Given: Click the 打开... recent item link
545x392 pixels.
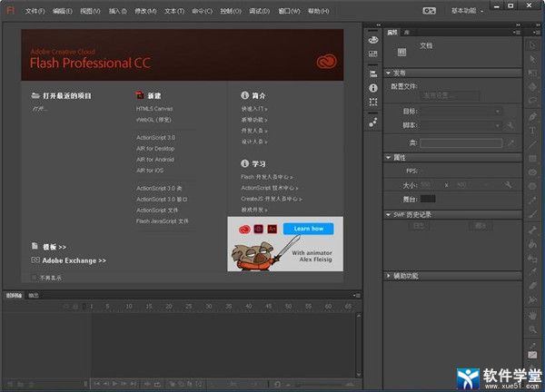Looking at the screenshot, I should coord(39,109).
